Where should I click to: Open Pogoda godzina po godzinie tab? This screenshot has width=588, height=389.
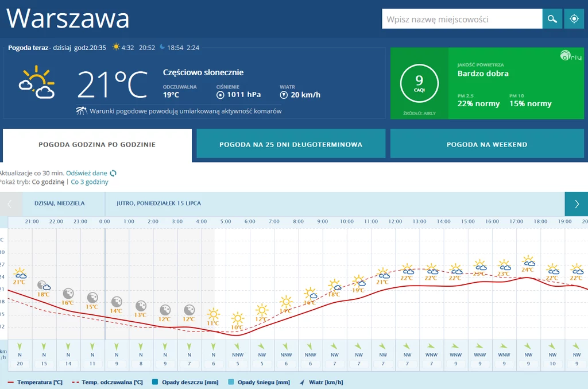97,145
